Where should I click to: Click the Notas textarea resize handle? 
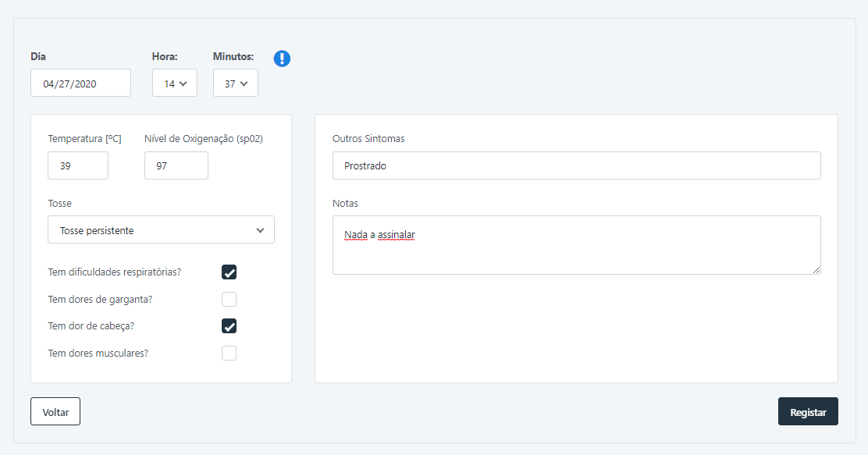[x=816, y=270]
